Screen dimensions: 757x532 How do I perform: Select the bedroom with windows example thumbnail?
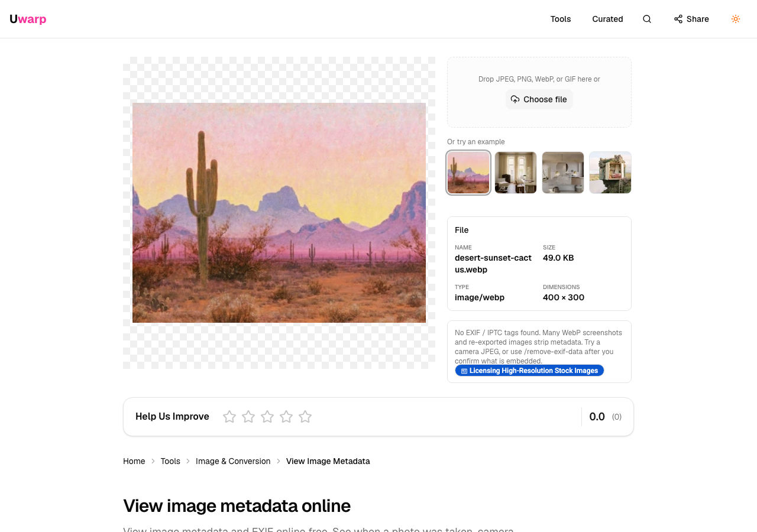tap(516, 173)
